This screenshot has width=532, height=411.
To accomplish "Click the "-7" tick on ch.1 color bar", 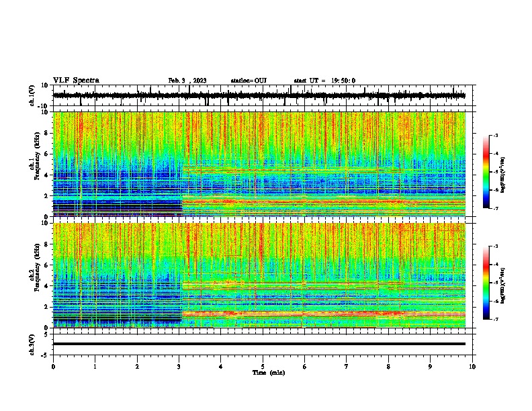I will pos(495,208).
